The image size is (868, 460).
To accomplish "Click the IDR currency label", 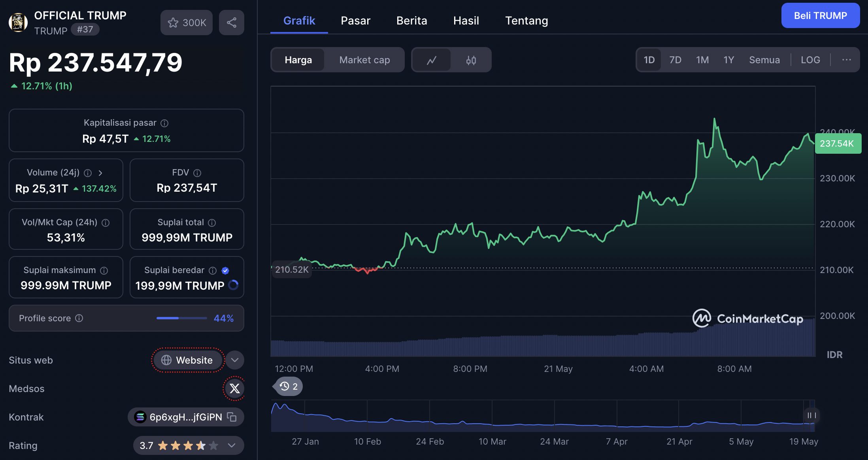I will click(834, 354).
